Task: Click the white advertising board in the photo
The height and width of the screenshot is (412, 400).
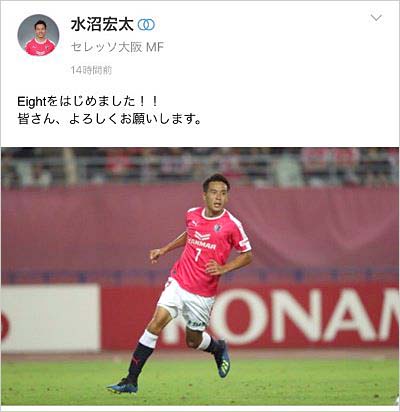Action: pos(51,318)
